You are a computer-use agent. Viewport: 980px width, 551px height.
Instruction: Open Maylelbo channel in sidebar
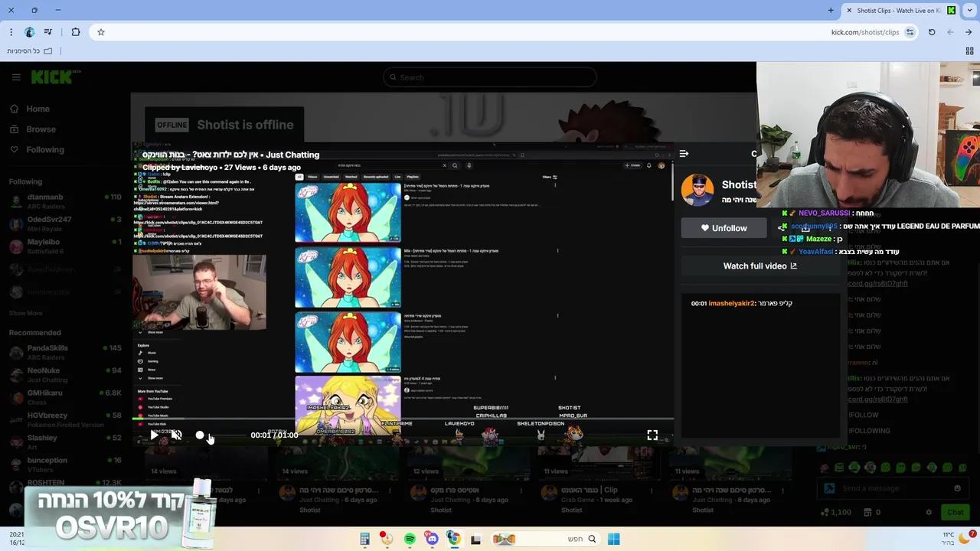tap(65, 246)
